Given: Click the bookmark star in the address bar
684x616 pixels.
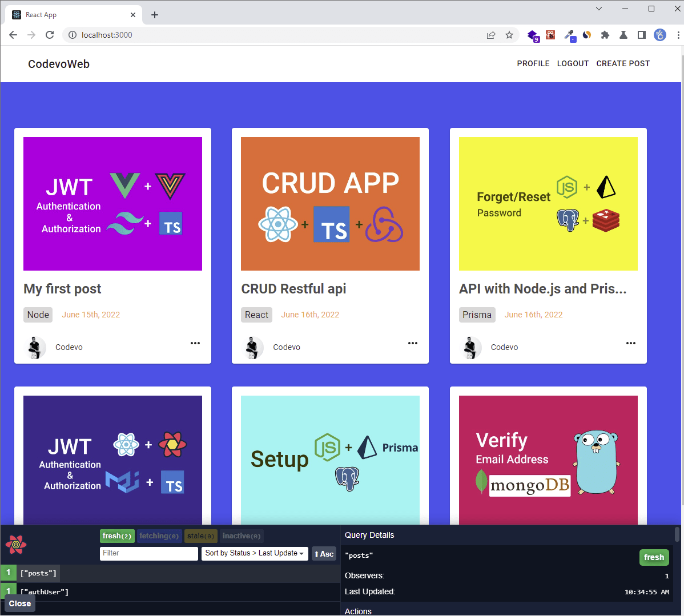Looking at the screenshot, I should pyautogui.click(x=509, y=35).
